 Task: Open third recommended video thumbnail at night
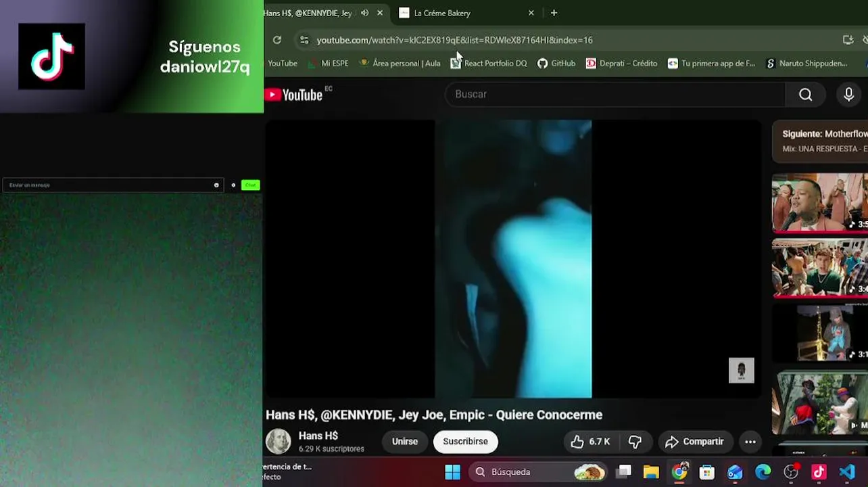click(x=820, y=333)
